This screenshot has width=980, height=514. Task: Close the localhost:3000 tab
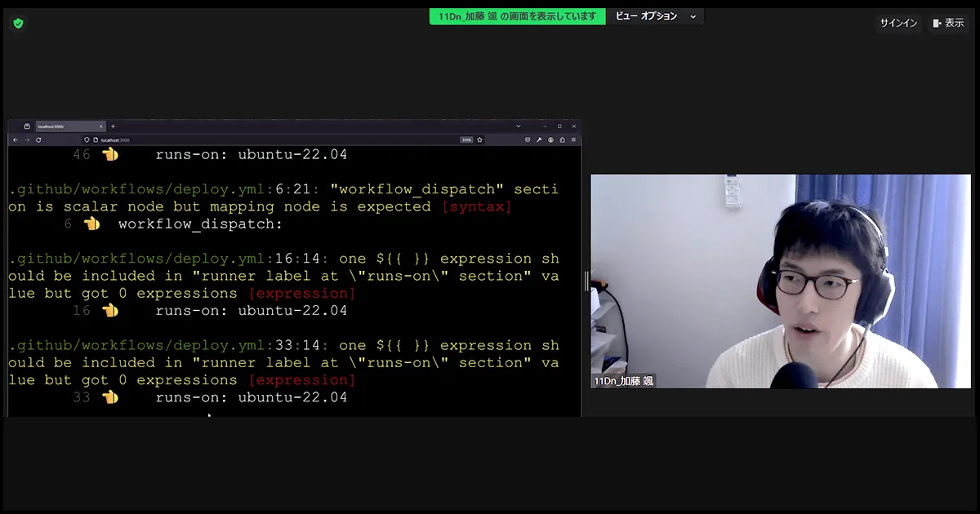(101, 126)
